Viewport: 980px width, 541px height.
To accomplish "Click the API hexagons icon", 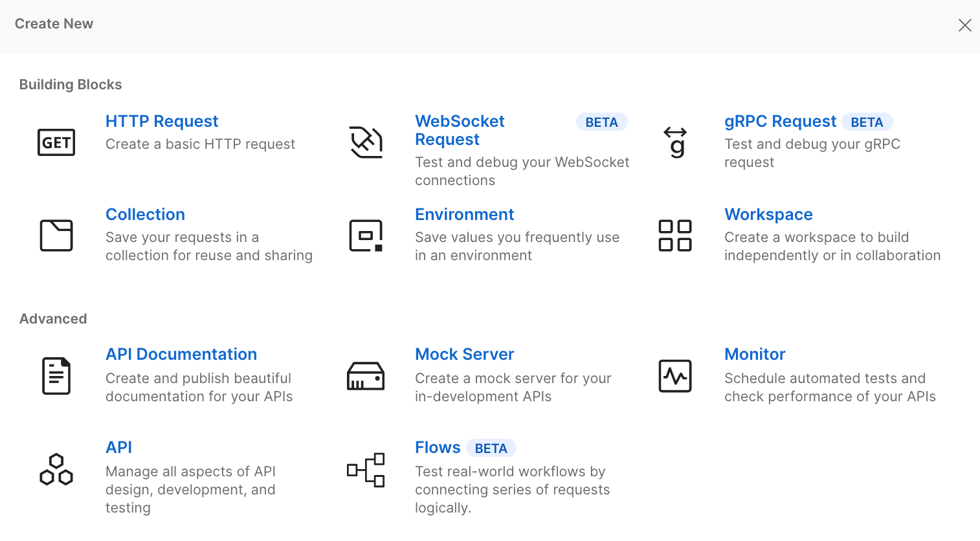I will click(56, 469).
